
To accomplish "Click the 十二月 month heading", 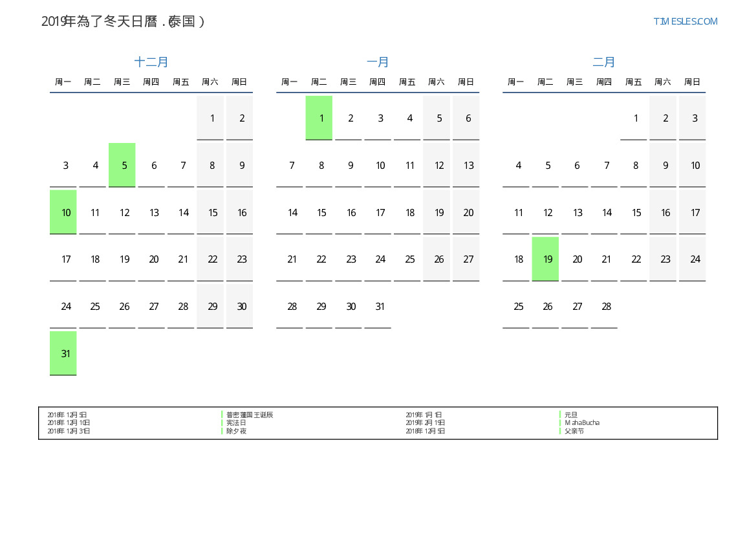I will click(x=151, y=62).
